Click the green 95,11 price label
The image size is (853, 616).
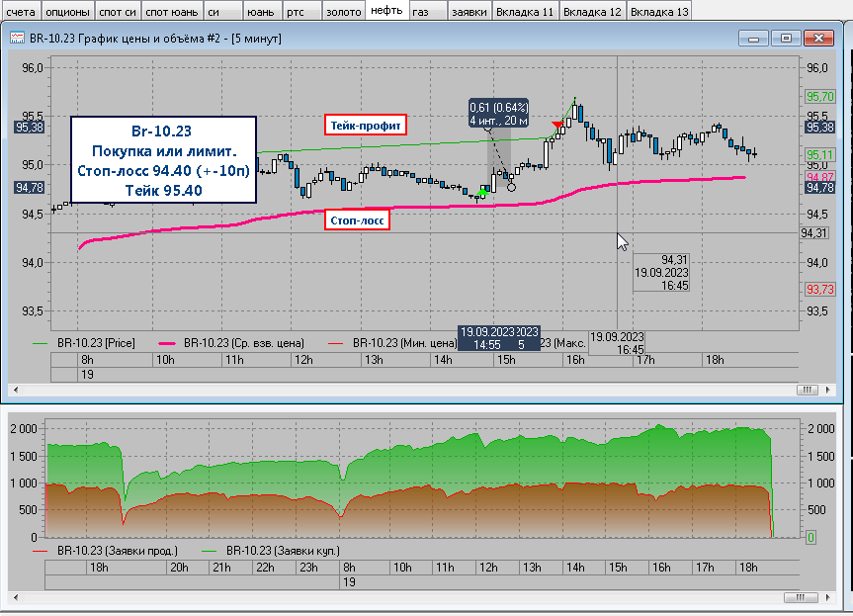coord(819,154)
